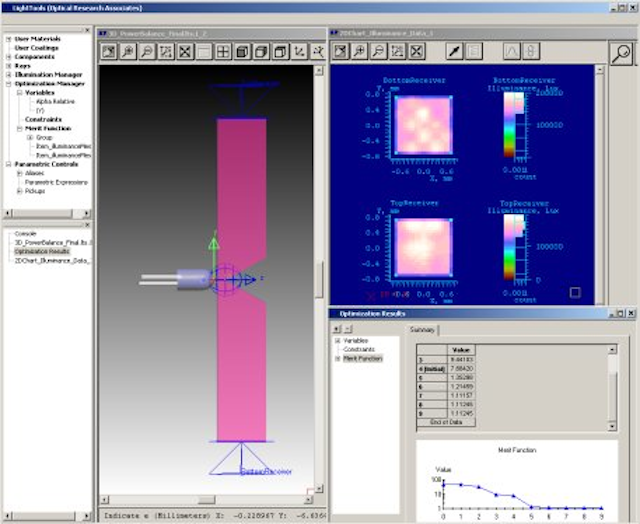Click TopReceiver color scale bar

coord(509,247)
